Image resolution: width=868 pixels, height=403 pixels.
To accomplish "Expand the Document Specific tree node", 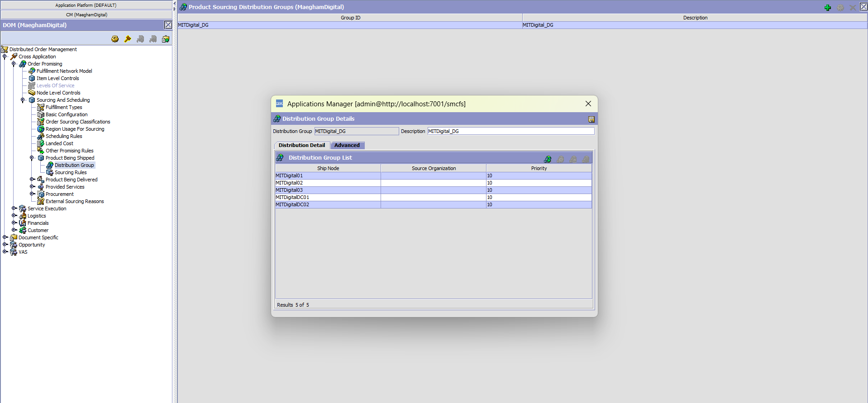I will click(5, 237).
